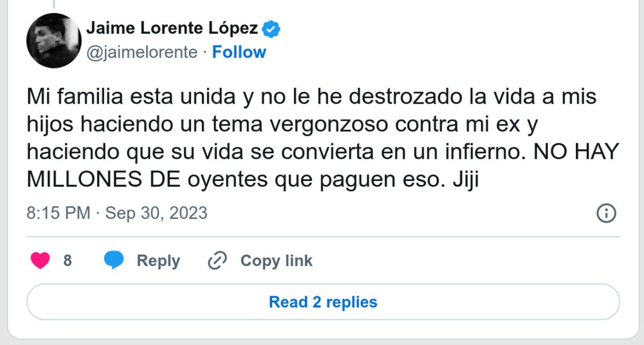Image resolution: width=644 pixels, height=345 pixels.
Task: Click the tweet line starting "Mi familia esta unida"
Action: click(312, 99)
